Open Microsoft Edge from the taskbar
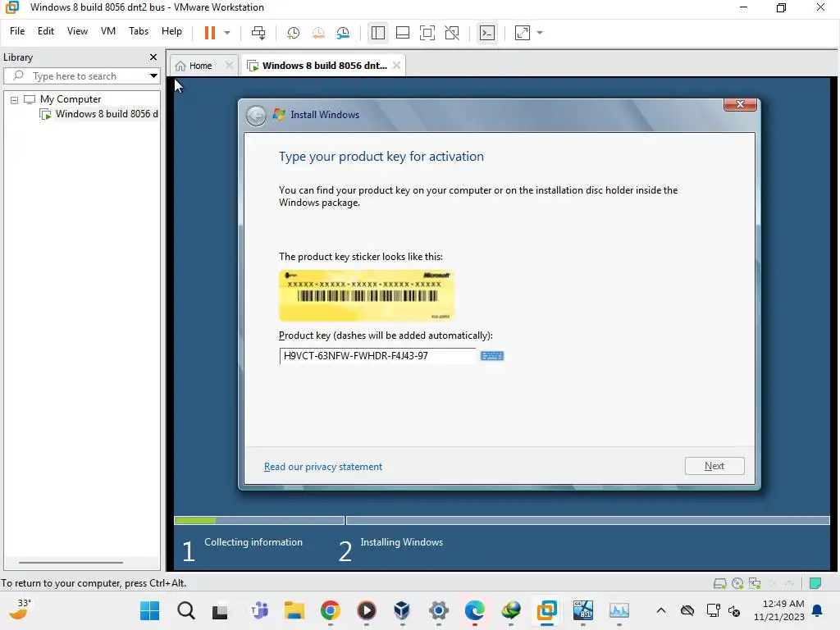Image resolution: width=840 pixels, height=630 pixels. (475, 610)
